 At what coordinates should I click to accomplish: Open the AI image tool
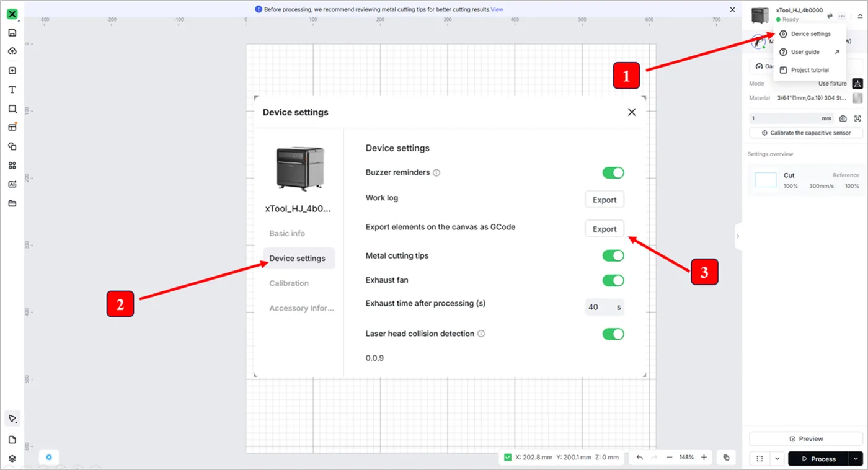pyautogui.click(x=12, y=184)
